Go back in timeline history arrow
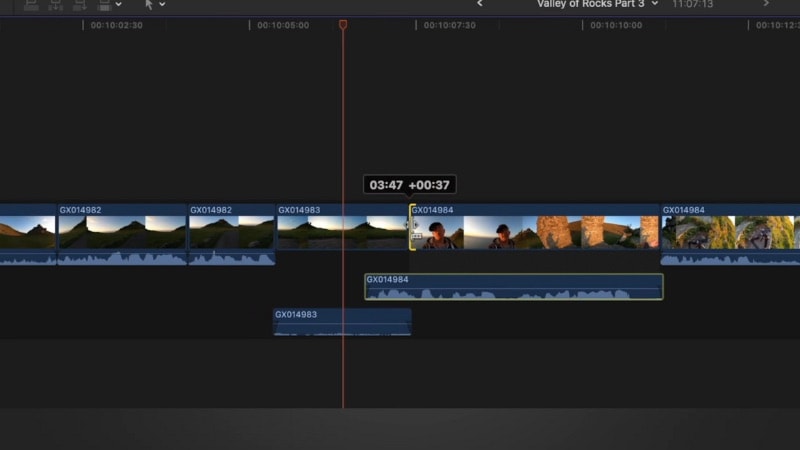Viewport: 800px width, 450px height. (x=480, y=4)
